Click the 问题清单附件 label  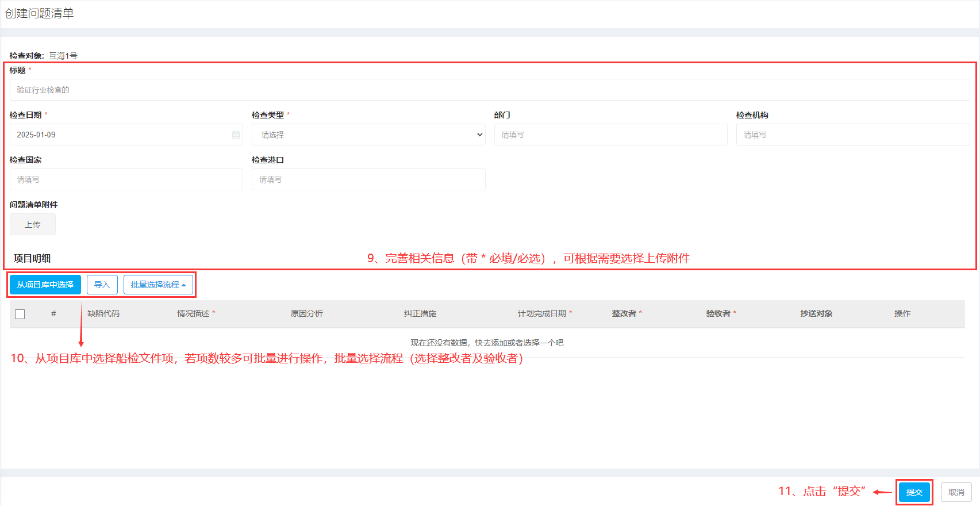(x=33, y=205)
